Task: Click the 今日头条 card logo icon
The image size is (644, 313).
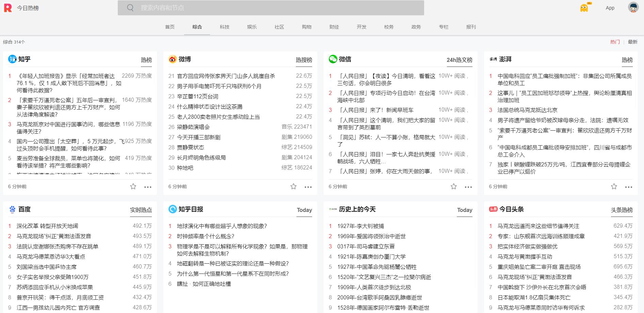Action: [x=493, y=209]
